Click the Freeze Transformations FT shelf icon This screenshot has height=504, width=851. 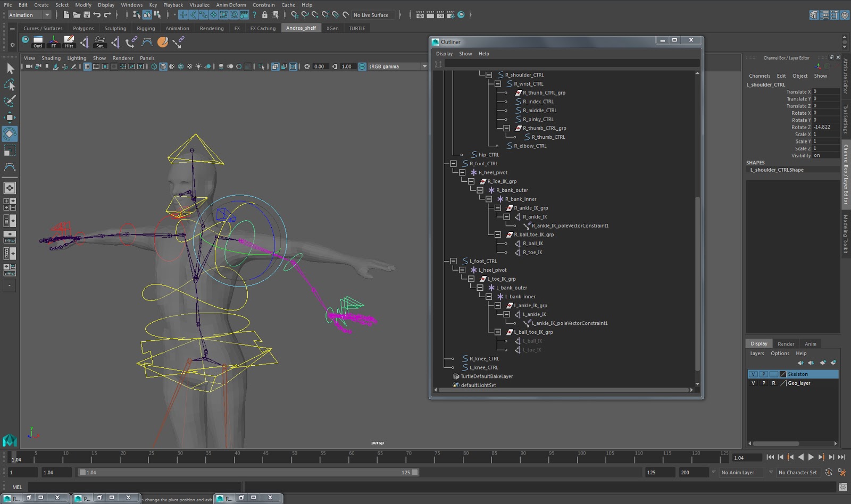coord(53,39)
